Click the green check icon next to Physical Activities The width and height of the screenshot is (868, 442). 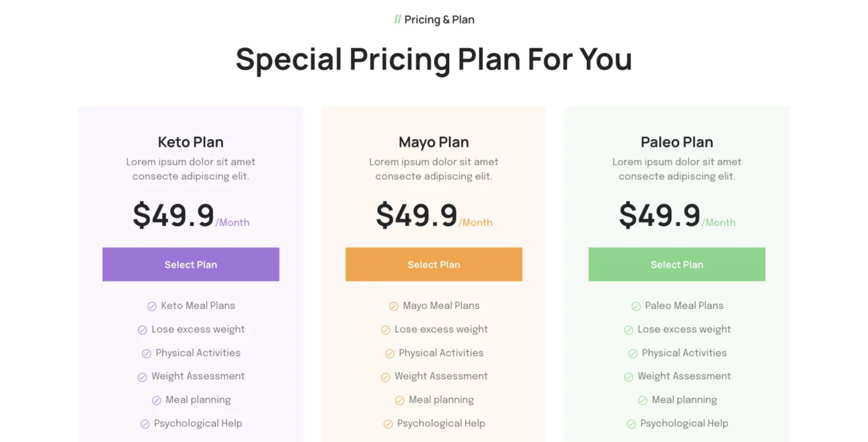pos(633,353)
